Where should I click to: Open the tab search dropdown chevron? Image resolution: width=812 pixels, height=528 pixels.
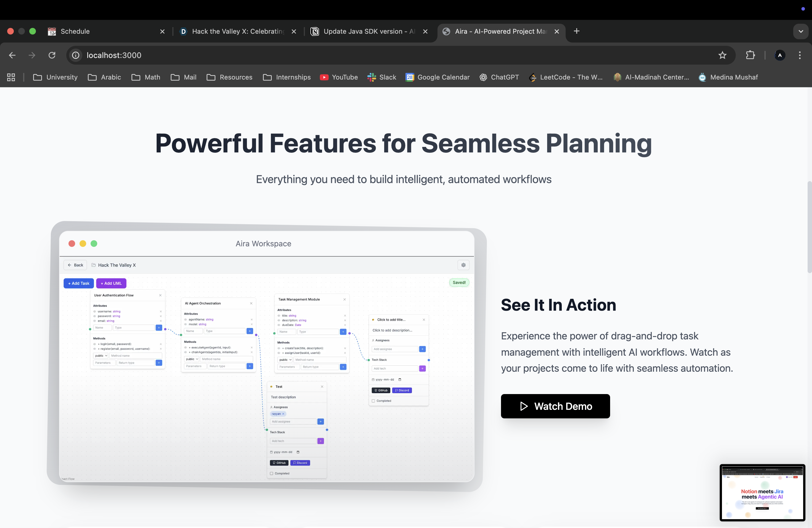[x=800, y=31]
